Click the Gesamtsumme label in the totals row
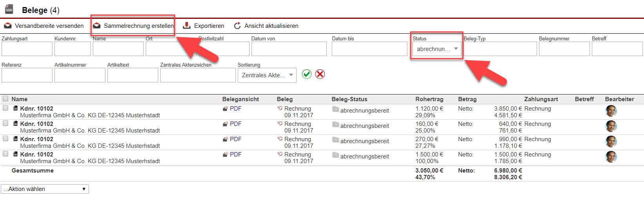 pyautogui.click(x=33, y=171)
